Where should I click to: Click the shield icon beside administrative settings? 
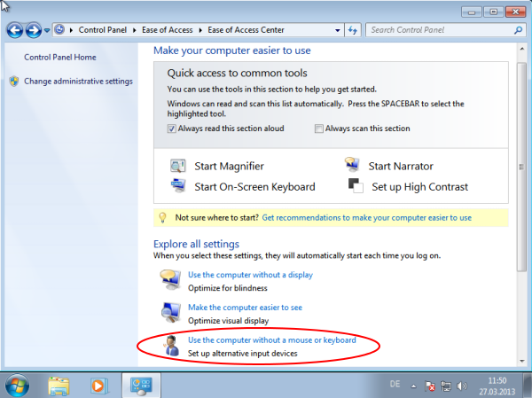[14, 81]
